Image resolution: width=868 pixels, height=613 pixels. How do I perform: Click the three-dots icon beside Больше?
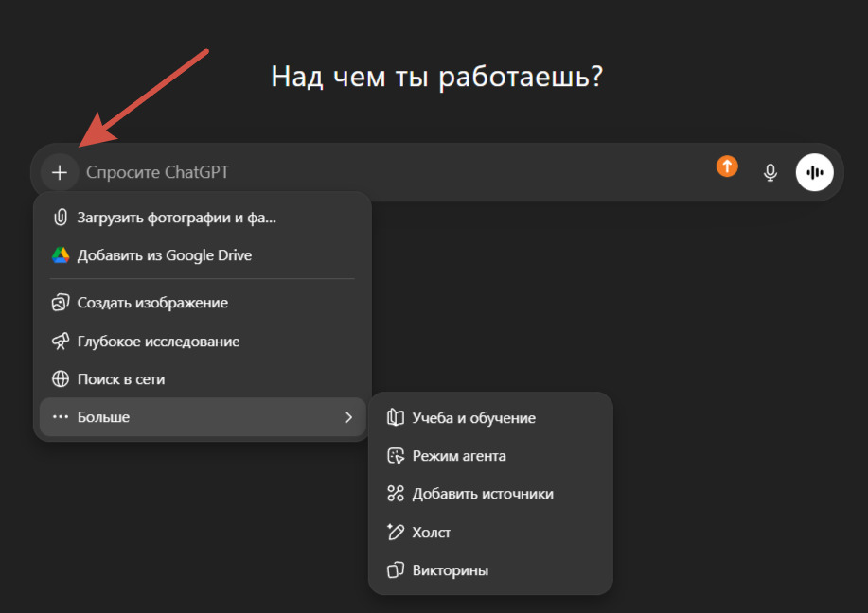point(61,416)
